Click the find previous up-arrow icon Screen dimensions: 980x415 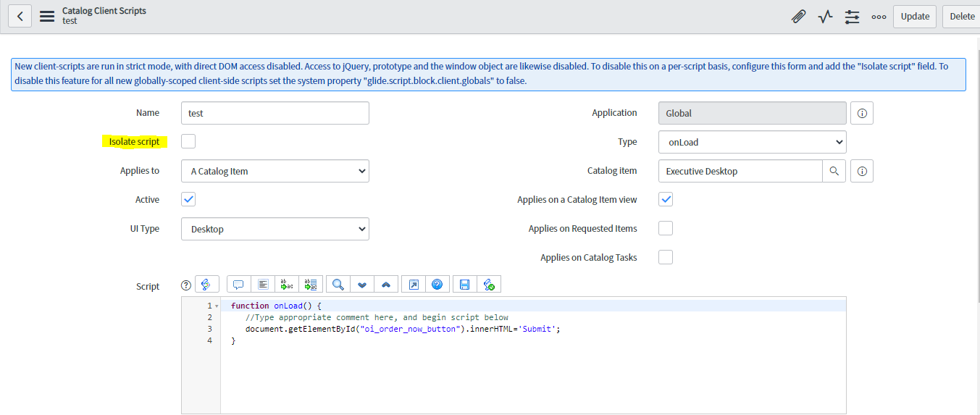386,285
